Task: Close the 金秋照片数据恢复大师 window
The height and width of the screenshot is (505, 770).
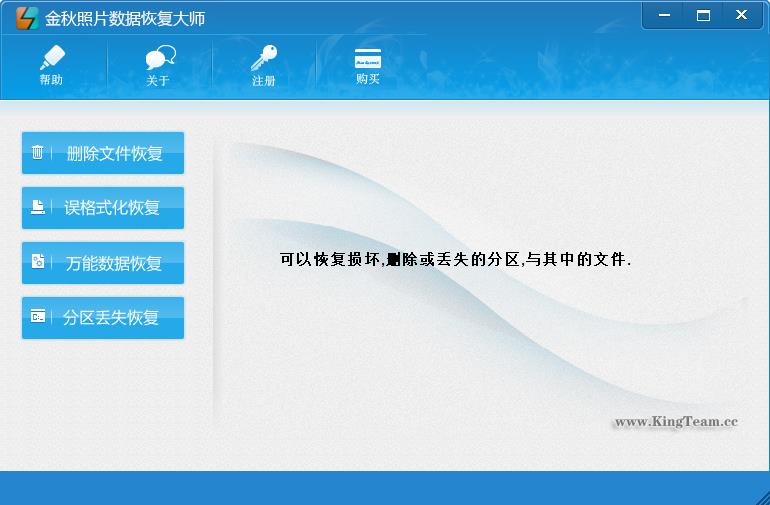Action: point(741,15)
